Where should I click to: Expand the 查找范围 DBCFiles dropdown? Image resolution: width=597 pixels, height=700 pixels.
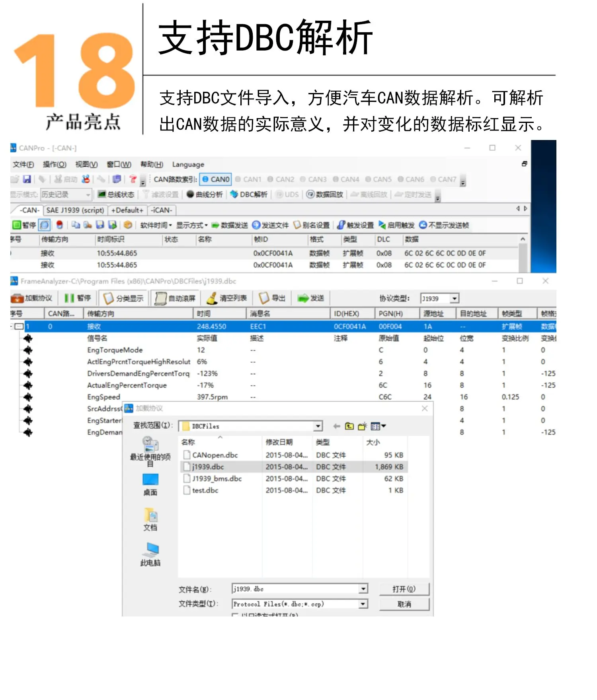point(318,426)
